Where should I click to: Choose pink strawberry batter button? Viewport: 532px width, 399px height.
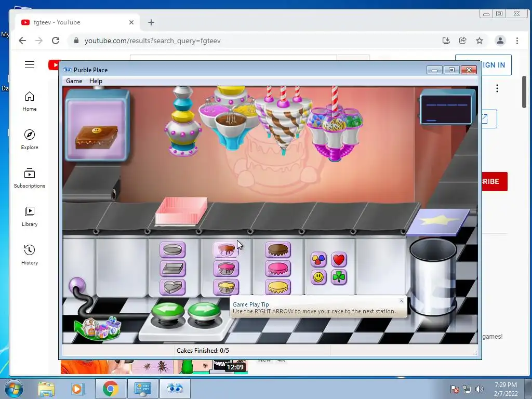click(x=226, y=269)
